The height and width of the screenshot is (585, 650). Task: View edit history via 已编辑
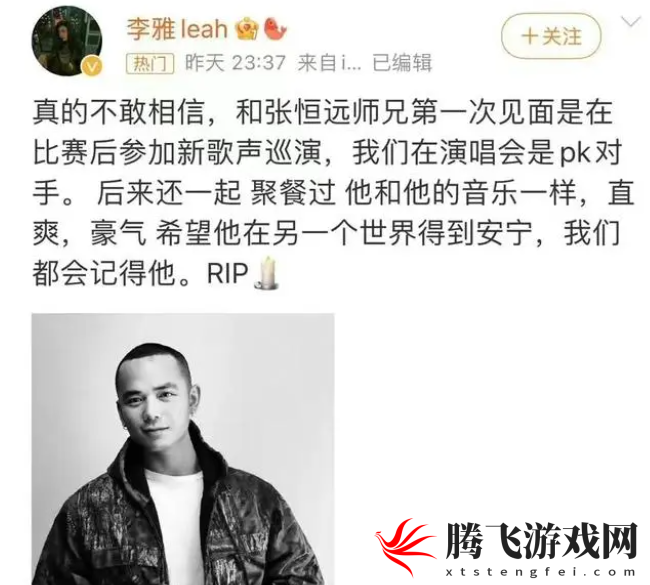[x=402, y=63]
